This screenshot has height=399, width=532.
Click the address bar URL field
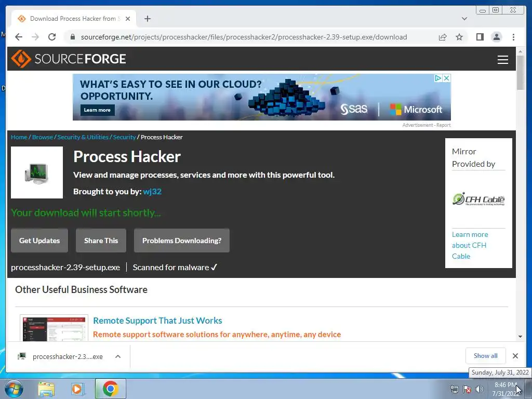tap(244, 37)
